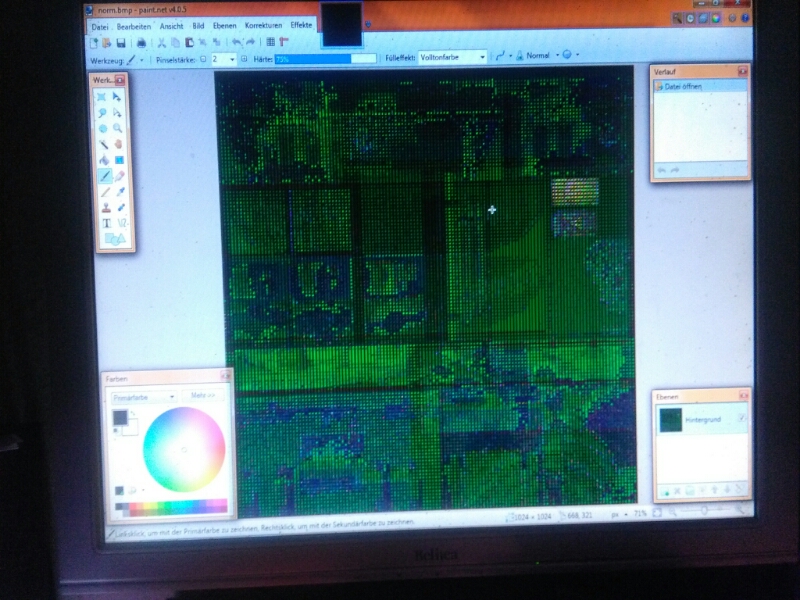Click the primary color swatch in Farben

[x=120, y=417]
